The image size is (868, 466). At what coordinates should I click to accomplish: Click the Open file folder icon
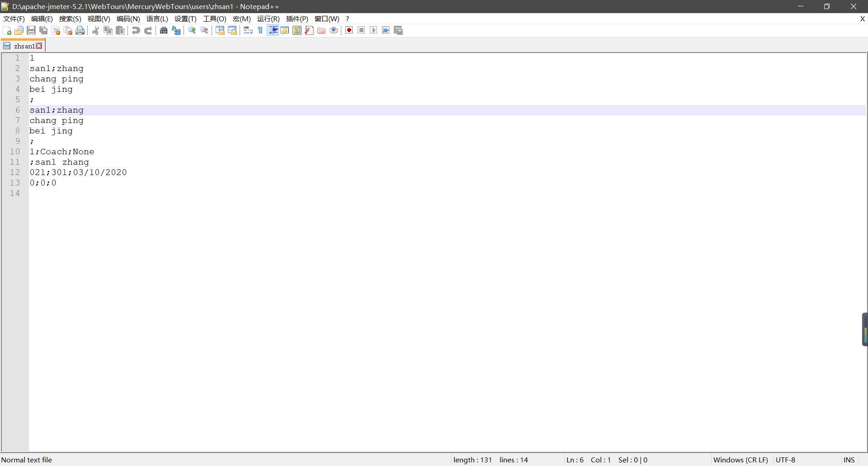pos(19,30)
